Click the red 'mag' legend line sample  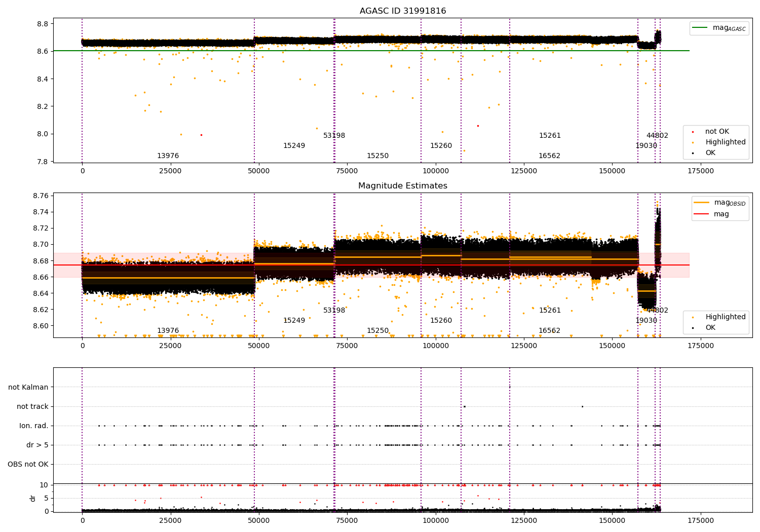702,214
